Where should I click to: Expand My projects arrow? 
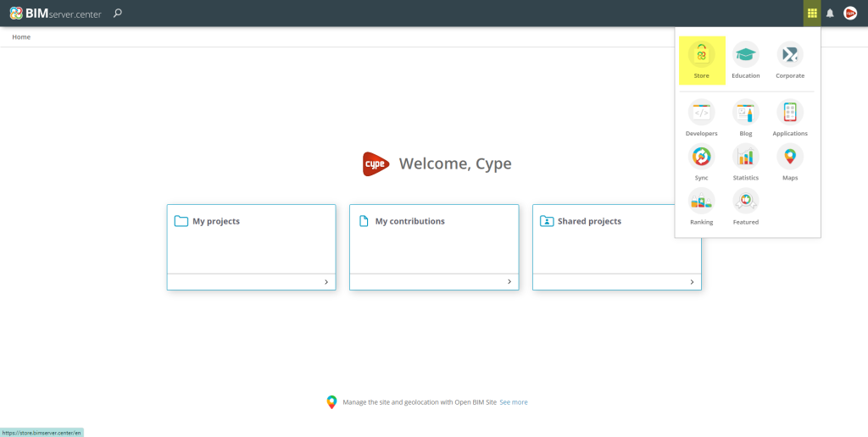(x=325, y=282)
